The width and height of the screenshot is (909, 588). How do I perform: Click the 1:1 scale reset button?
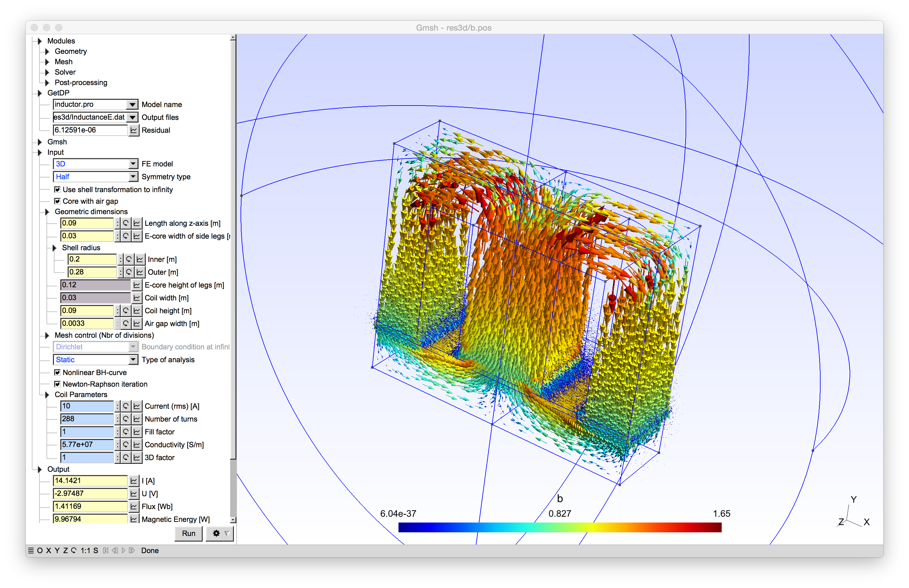click(x=85, y=551)
